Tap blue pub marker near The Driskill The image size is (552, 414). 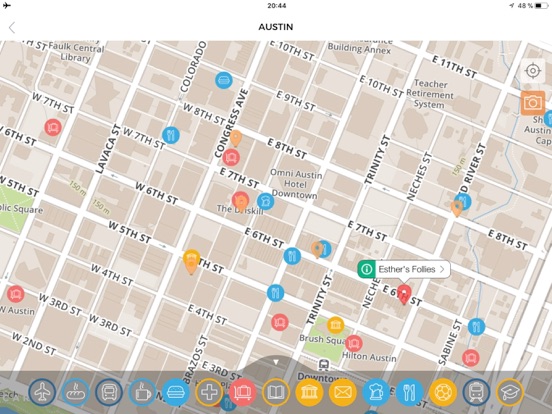click(265, 201)
